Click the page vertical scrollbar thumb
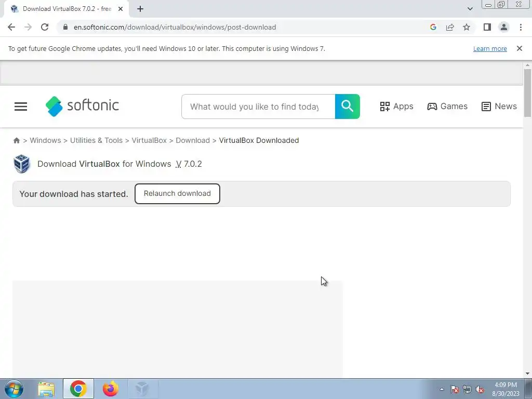The width and height of the screenshot is (532, 399). tap(527, 92)
